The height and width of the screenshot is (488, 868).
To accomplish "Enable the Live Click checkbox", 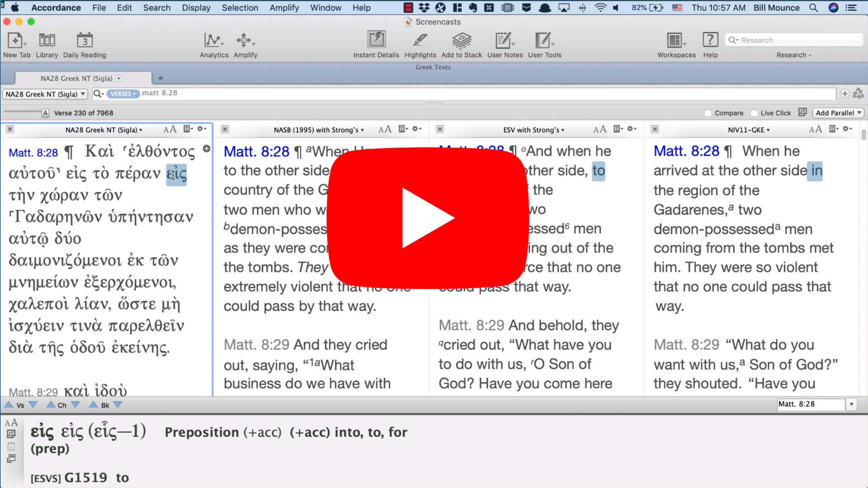I will click(754, 113).
